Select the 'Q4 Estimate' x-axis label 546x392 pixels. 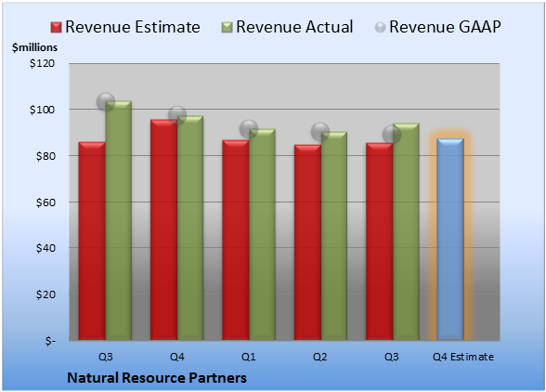(x=463, y=357)
